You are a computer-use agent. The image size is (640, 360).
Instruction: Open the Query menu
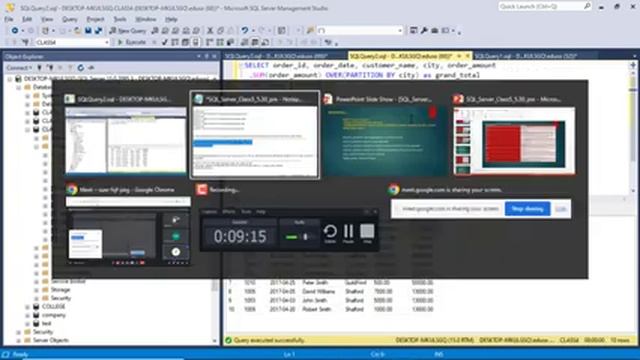(69, 19)
